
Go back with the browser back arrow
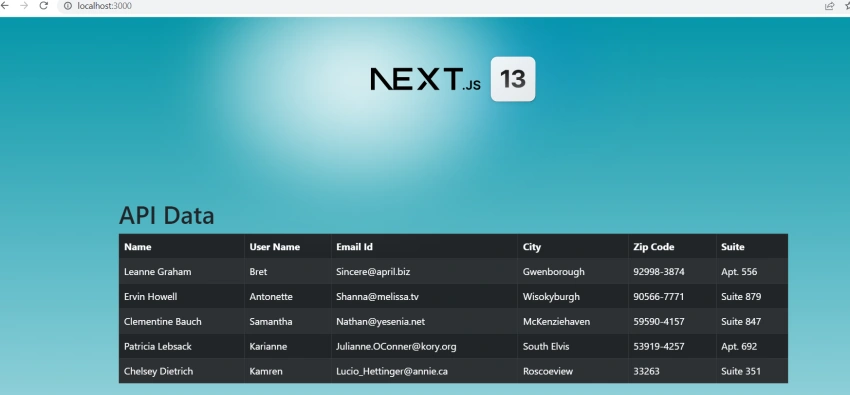(x=4, y=6)
